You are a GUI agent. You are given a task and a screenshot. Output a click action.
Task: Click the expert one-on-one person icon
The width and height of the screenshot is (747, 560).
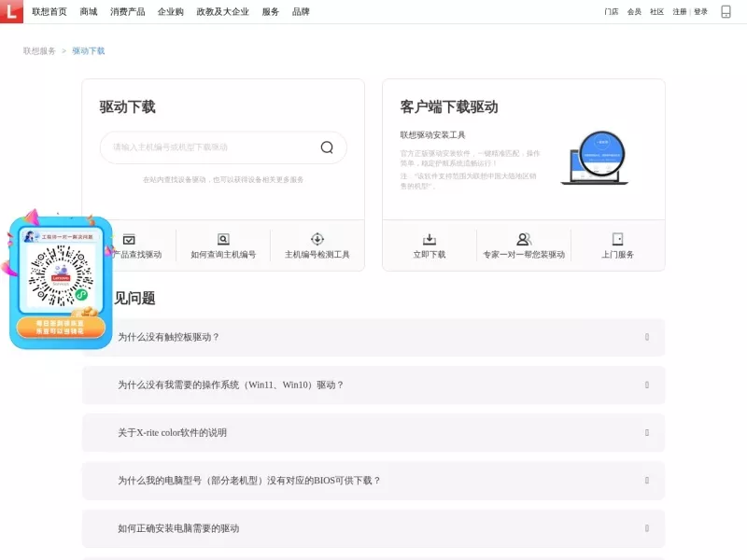click(524, 239)
